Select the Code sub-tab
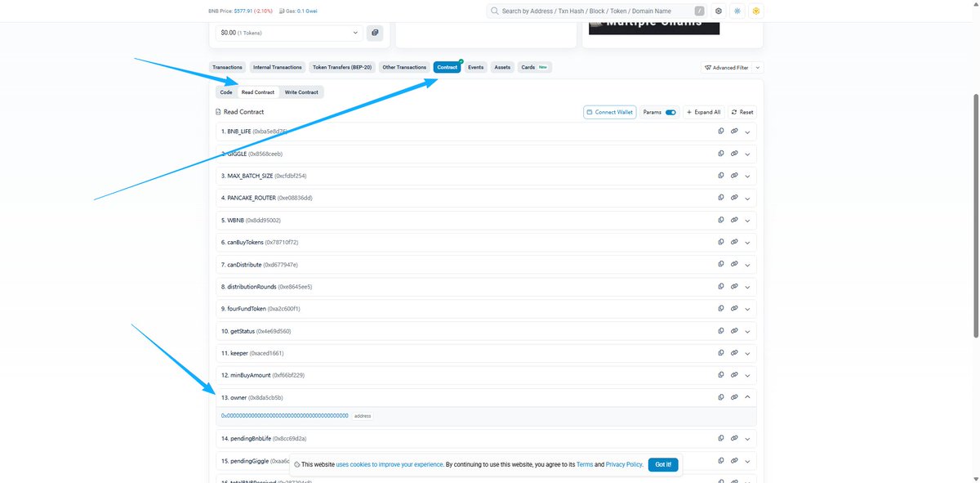This screenshot has height=483, width=980. coord(226,92)
